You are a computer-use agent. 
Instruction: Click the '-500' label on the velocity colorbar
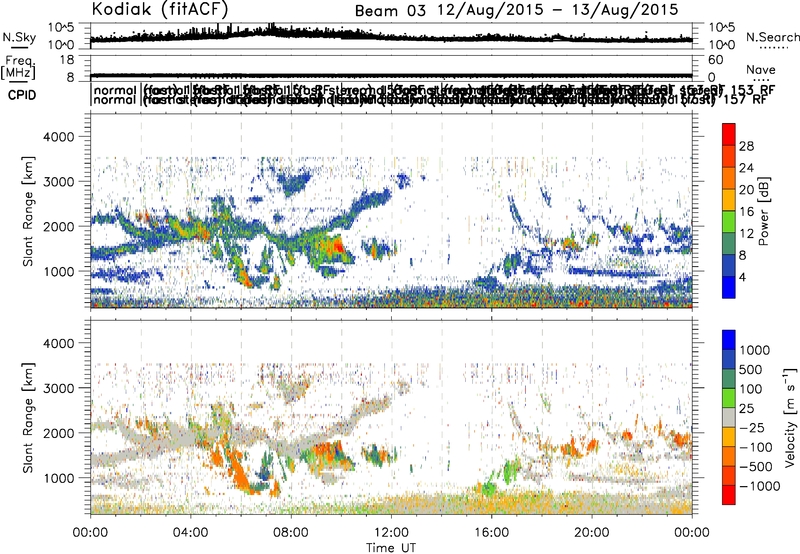[x=756, y=467]
